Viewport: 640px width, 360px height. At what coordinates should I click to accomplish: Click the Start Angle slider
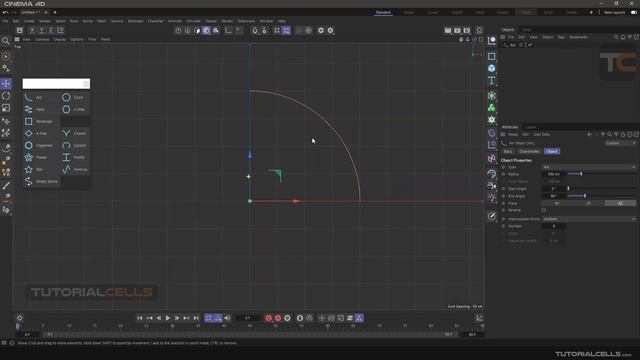(602, 189)
